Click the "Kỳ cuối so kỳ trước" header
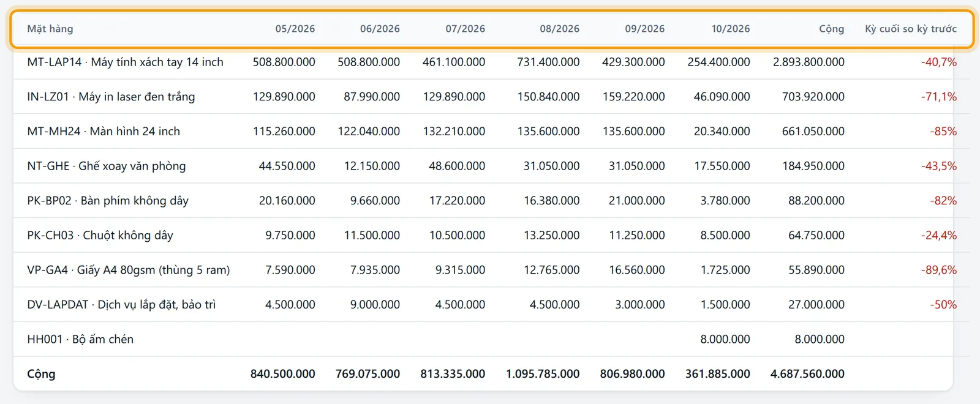 pyautogui.click(x=911, y=29)
